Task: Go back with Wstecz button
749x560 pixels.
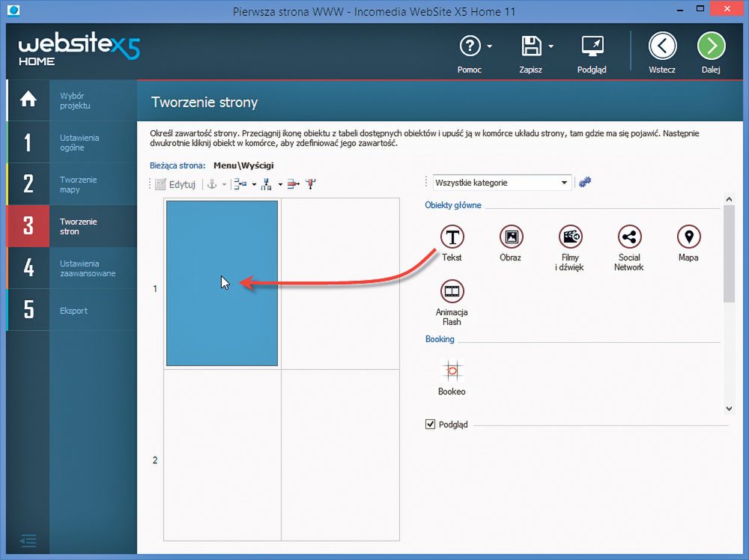Action: [x=662, y=46]
